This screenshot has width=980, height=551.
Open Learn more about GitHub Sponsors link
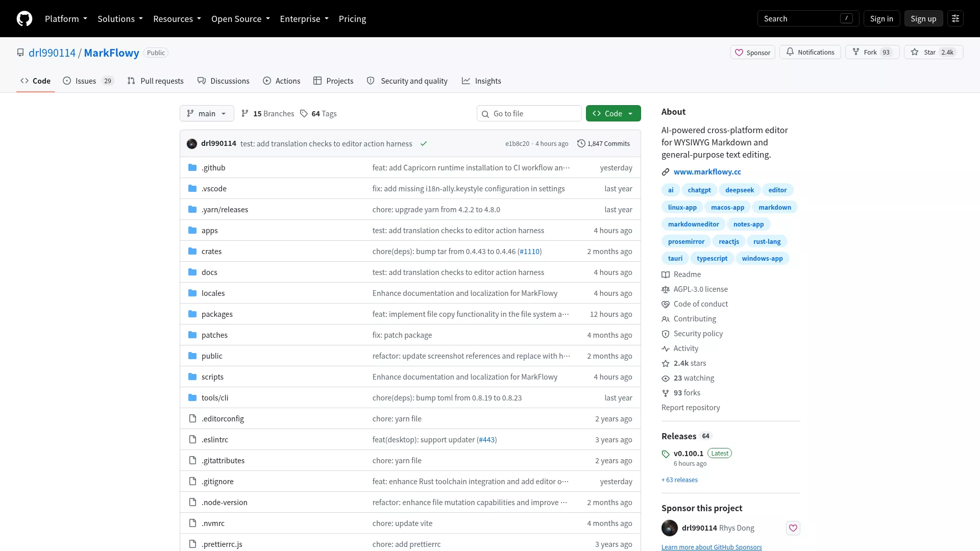tap(712, 547)
